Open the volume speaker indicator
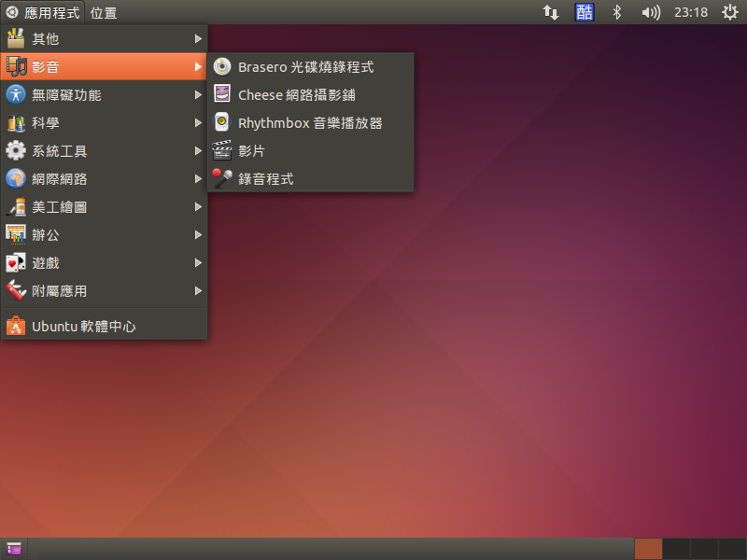This screenshot has height=560, width=747. click(x=650, y=12)
